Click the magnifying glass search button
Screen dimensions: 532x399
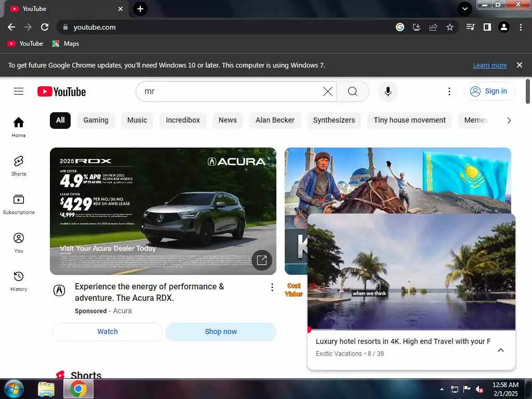tap(353, 91)
